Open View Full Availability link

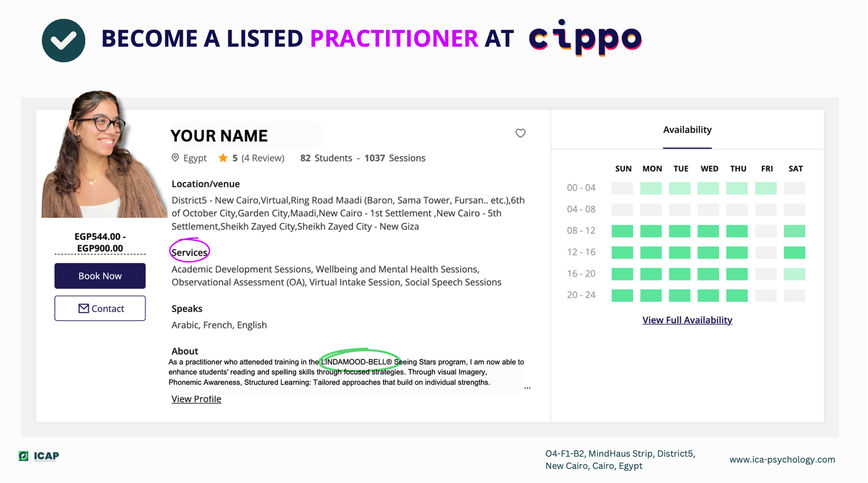pyautogui.click(x=687, y=320)
